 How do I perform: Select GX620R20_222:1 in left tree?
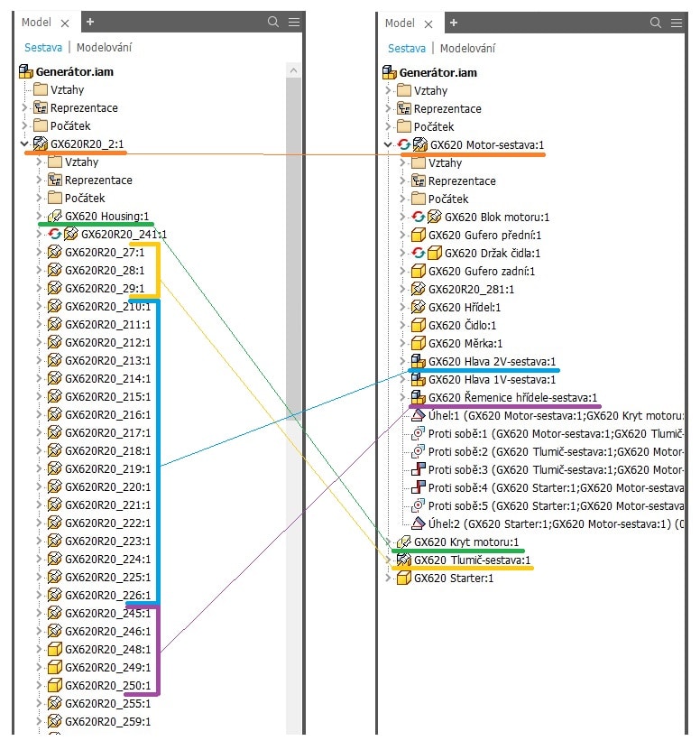coord(107,523)
